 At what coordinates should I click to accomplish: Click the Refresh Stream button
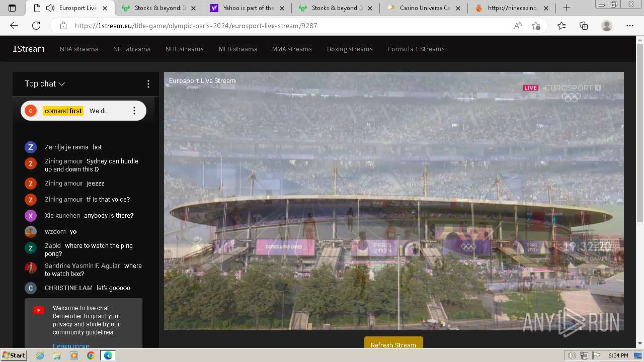click(393, 342)
